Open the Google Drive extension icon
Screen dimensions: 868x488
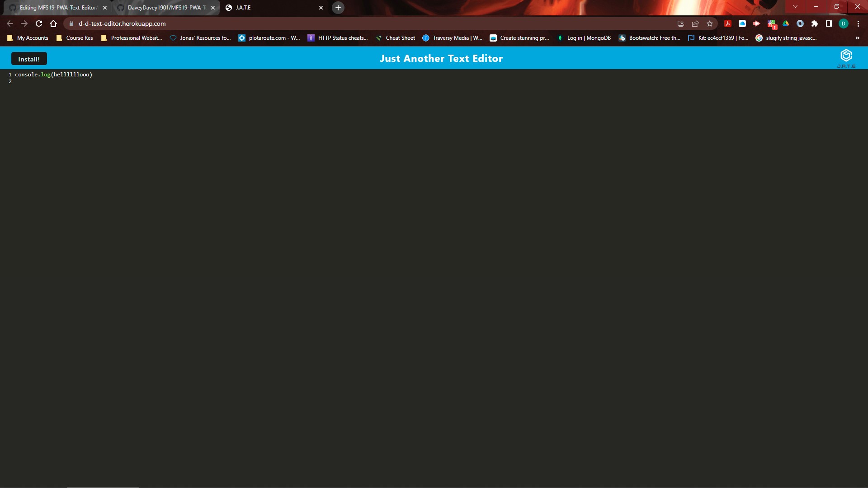tap(786, 23)
